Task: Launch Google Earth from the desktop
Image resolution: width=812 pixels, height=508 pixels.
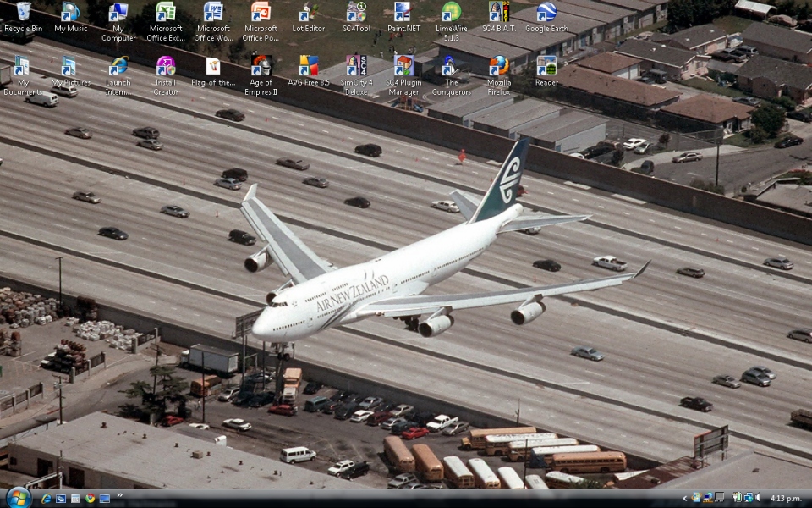Action: click(x=546, y=17)
